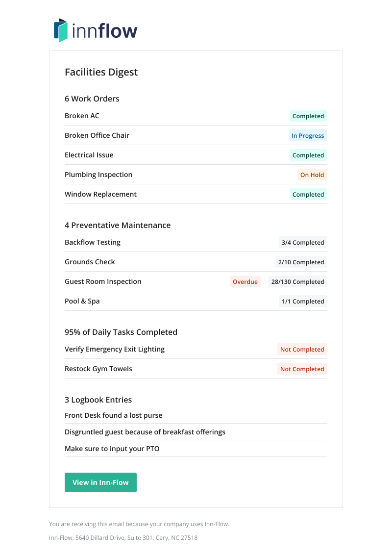Click the 2/10 Completed badge
Screen dimensions: 392x556
click(x=301, y=262)
